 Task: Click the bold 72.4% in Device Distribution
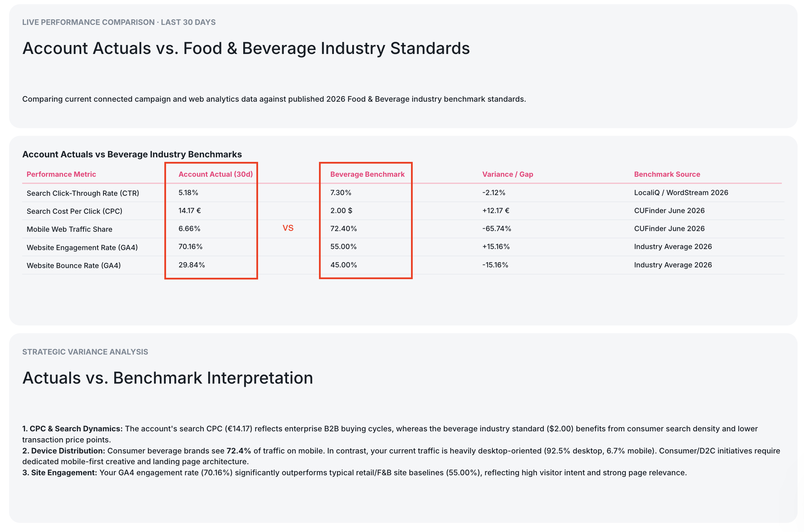coord(239,451)
